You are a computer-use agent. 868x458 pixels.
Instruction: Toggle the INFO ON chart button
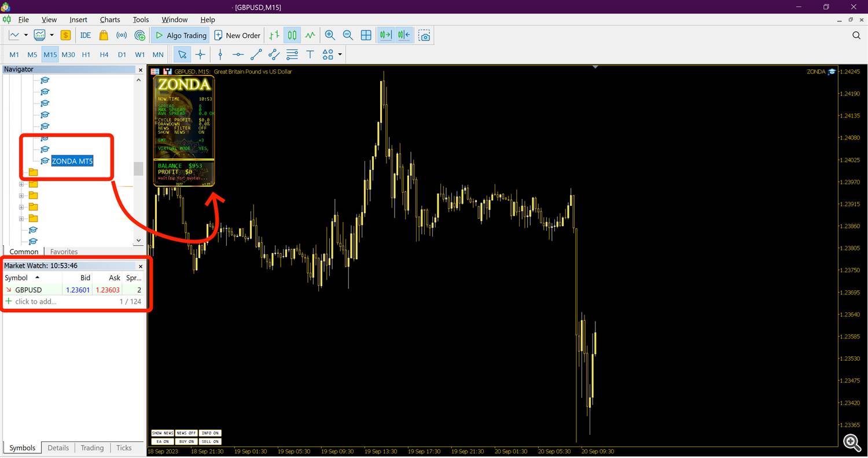point(210,433)
